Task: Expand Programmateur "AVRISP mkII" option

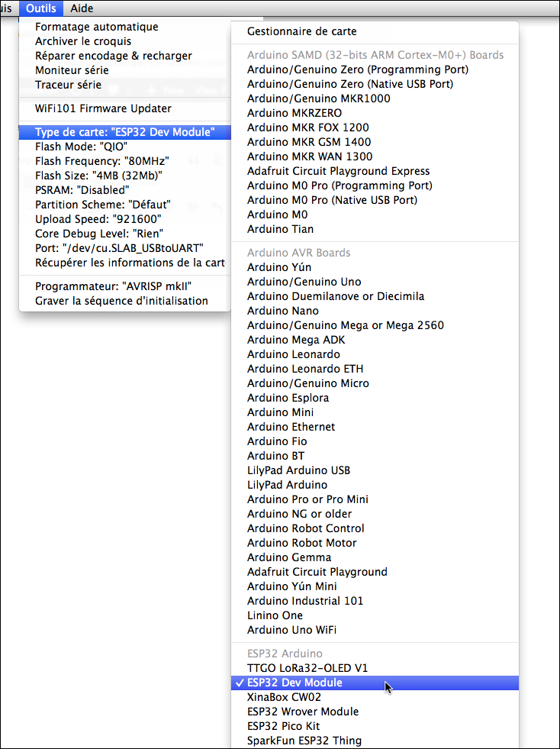Action: pyautogui.click(x=124, y=286)
